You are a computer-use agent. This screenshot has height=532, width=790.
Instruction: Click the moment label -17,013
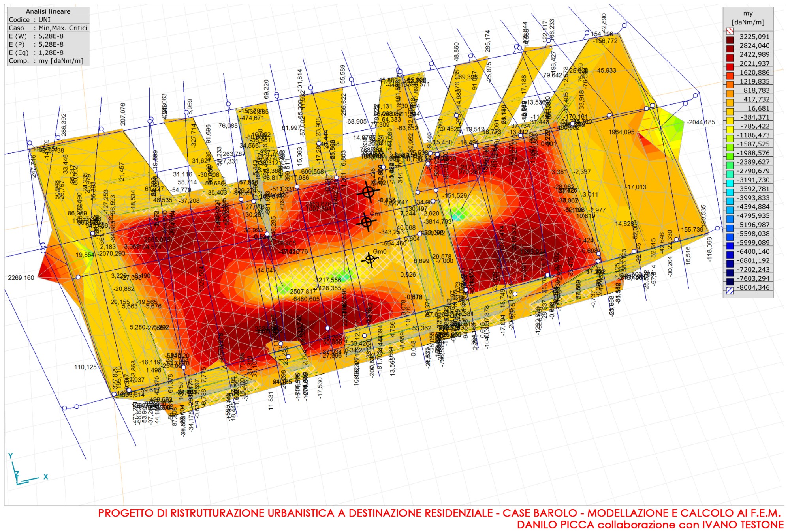coord(636,187)
